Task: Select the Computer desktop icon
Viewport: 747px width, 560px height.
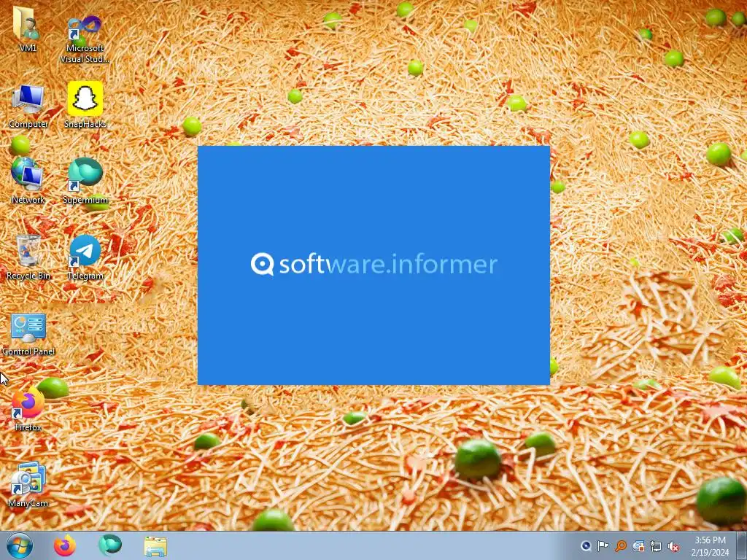Action: pyautogui.click(x=28, y=106)
